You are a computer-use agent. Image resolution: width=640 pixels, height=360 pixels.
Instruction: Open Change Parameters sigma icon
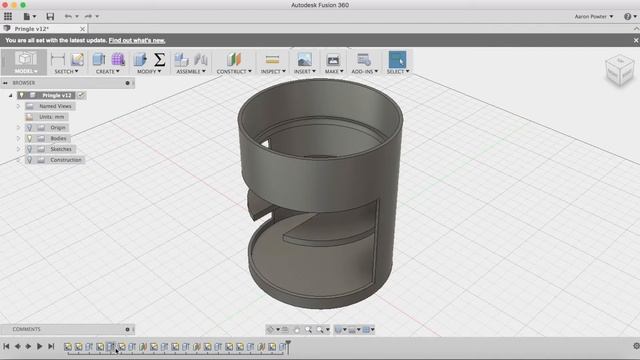click(160, 60)
